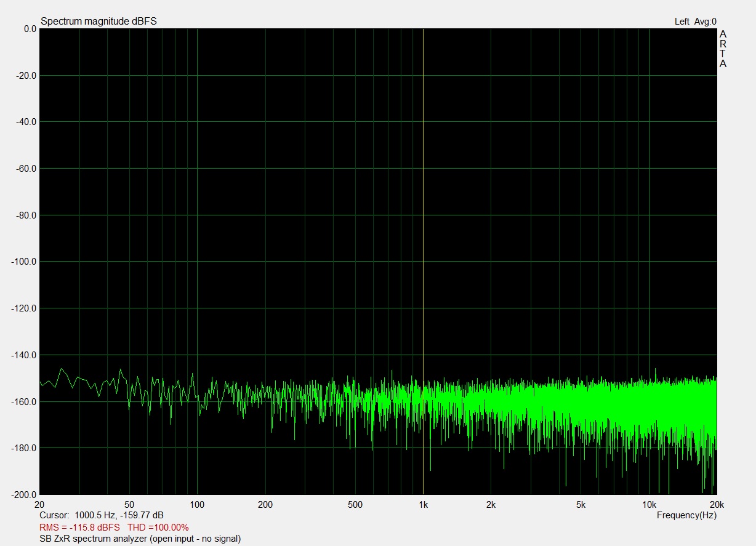Click the '-140.0' y-axis label
This screenshot has width=756, height=546.
point(25,355)
